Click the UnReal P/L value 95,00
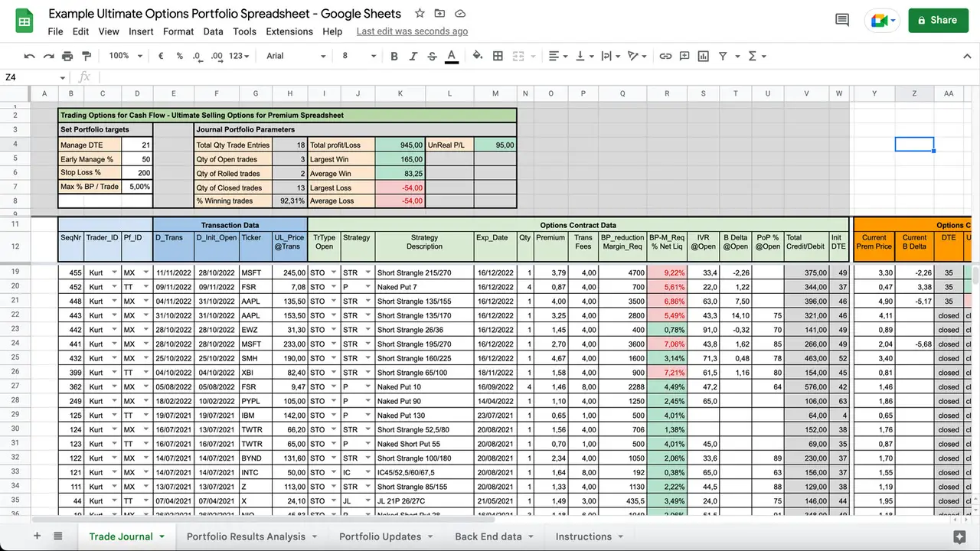This screenshot has height=551, width=980. (495, 144)
